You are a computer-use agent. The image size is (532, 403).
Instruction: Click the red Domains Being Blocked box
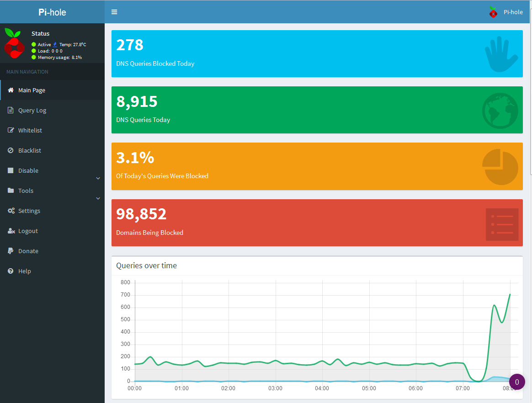(x=317, y=223)
